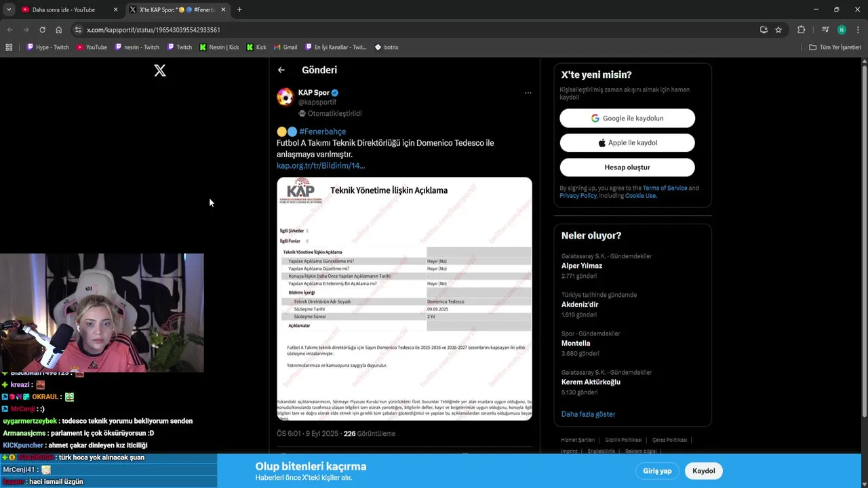This screenshot has width=868, height=488.
Task: Click the streamer webcam overlay
Action: point(102,313)
